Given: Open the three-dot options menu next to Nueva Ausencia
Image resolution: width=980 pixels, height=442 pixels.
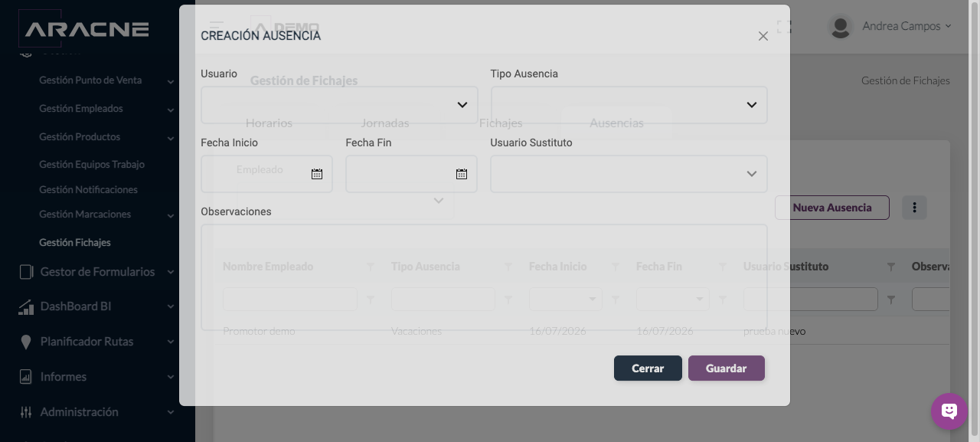Looking at the screenshot, I should tap(914, 208).
